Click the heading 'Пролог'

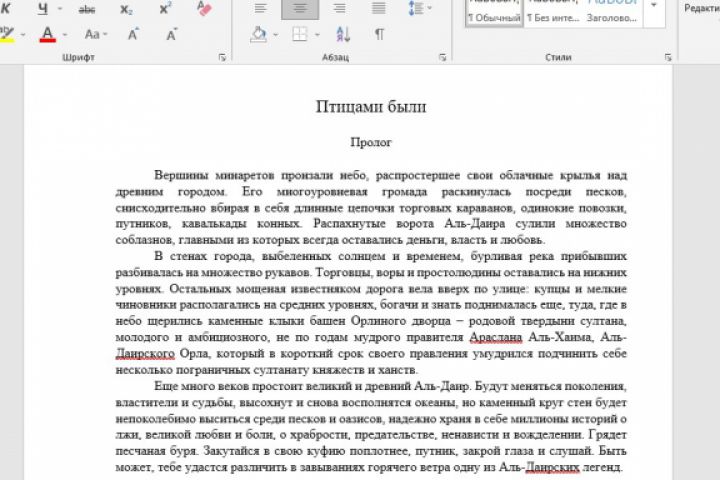371,142
